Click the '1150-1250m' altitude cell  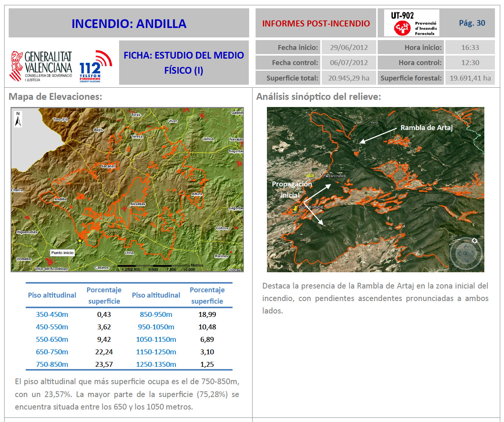point(156,352)
